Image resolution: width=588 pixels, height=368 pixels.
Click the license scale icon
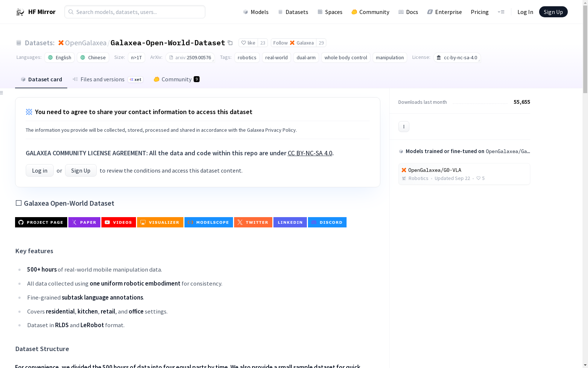click(x=439, y=57)
